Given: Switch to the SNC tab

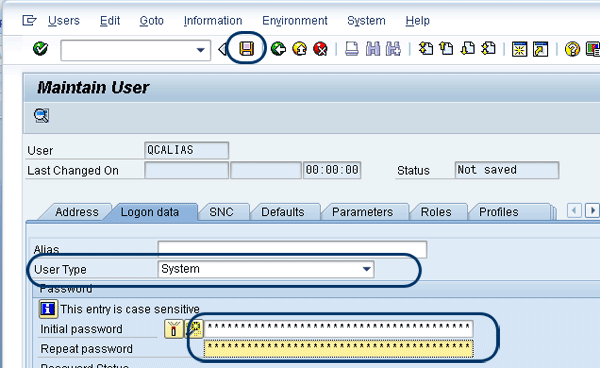Looking at the screenshot, I should pos(222,212).
